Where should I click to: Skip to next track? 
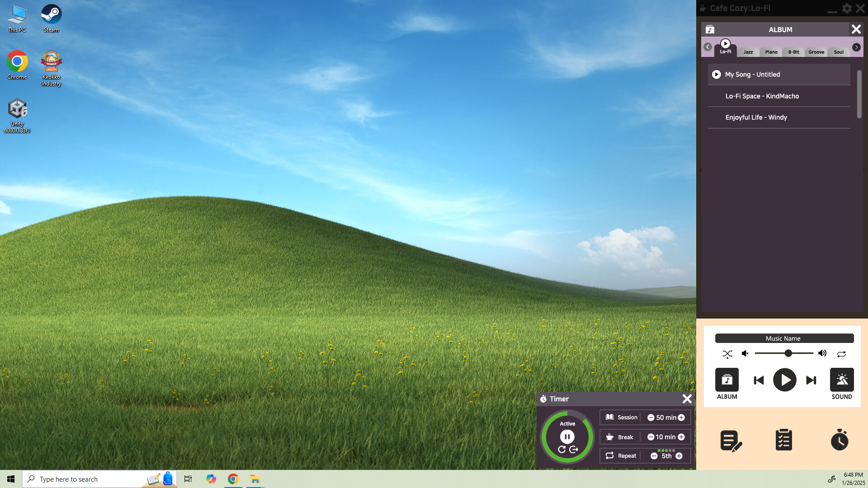[x=811, y=380]
